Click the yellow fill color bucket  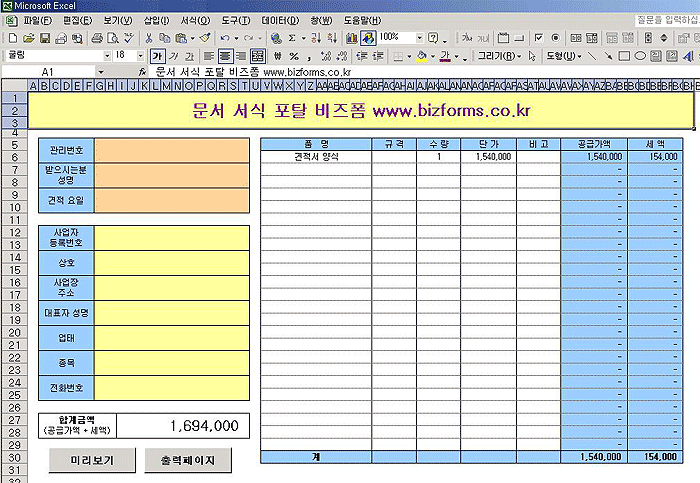[421, 56]
